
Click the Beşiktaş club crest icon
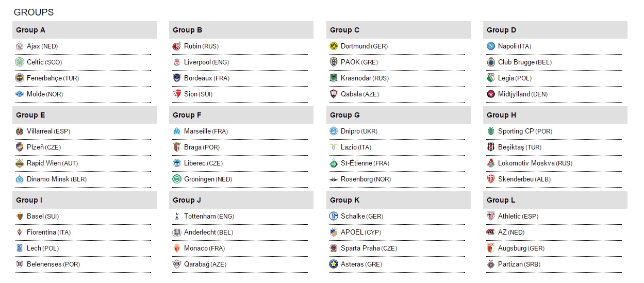coord(490,147)
